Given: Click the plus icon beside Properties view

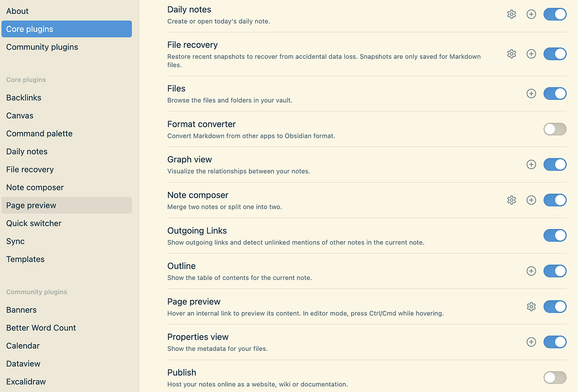Looking at the screenshot, I should [x=531, y=342].
